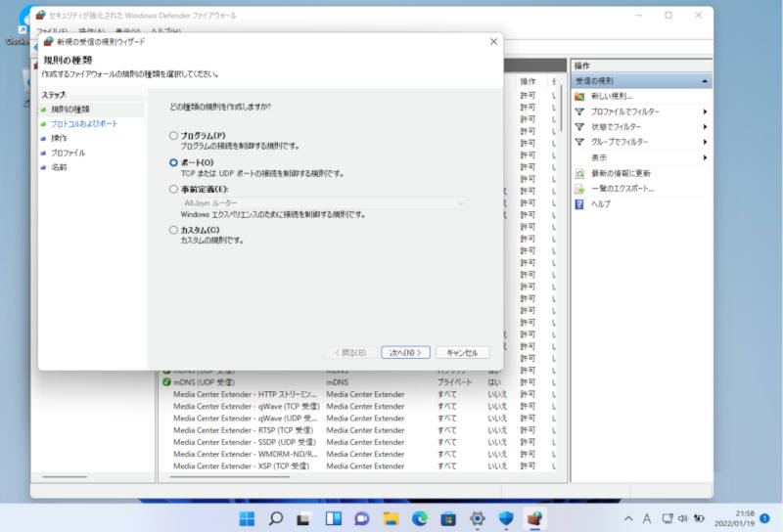Select the Media Center Extender - HTTP ストリーミング rule
The image size is (783, 532).
(245, 394)
